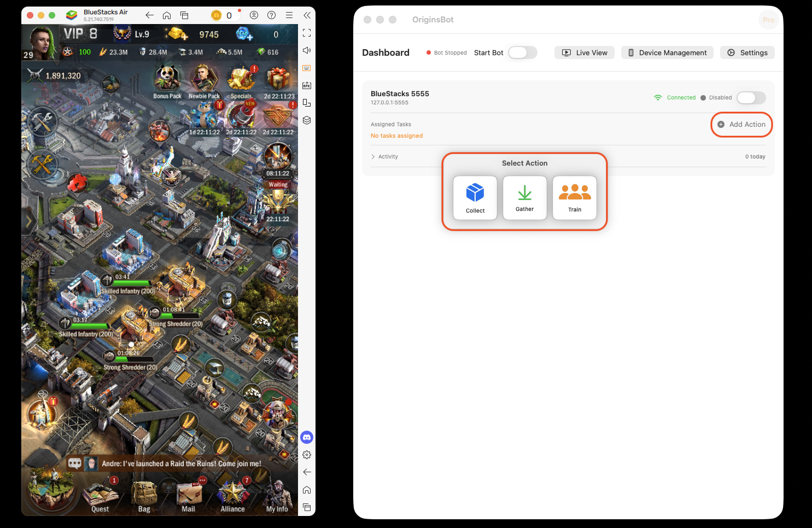Open the wrench build queue button
The height and width of the screenshot is (528, 812).
[42, 121]
